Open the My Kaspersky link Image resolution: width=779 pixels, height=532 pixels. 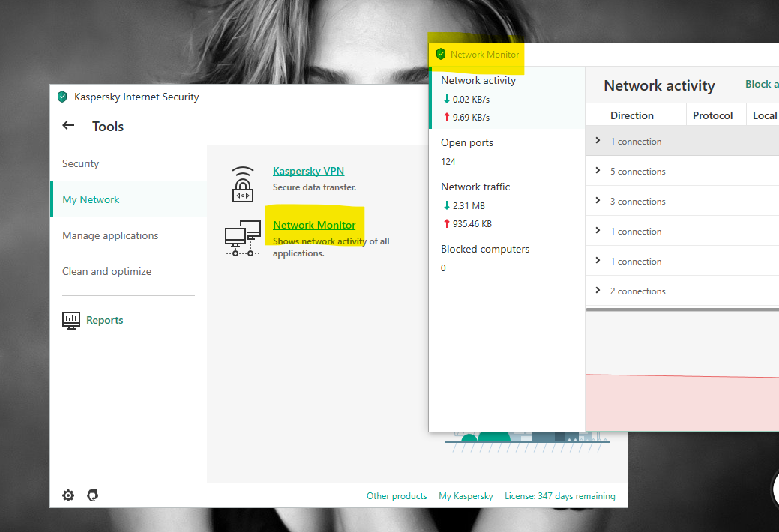pyautogui.click(x=466, y=496)
